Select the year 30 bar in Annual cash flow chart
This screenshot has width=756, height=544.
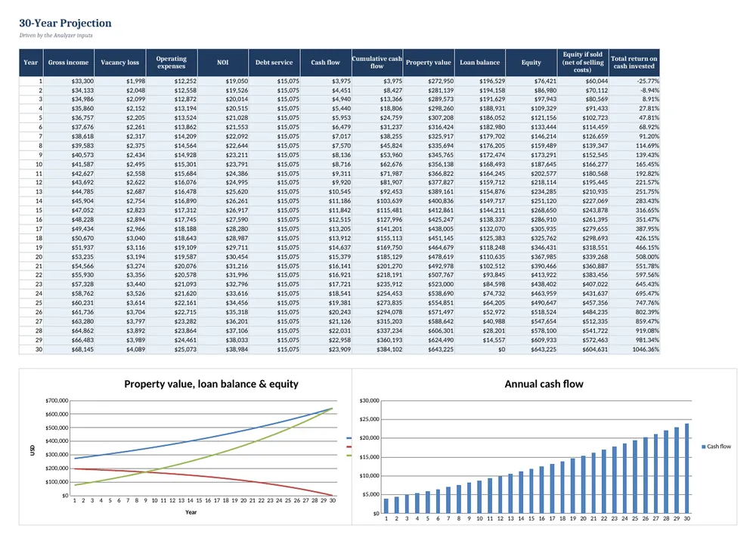[x=686, y=468]
